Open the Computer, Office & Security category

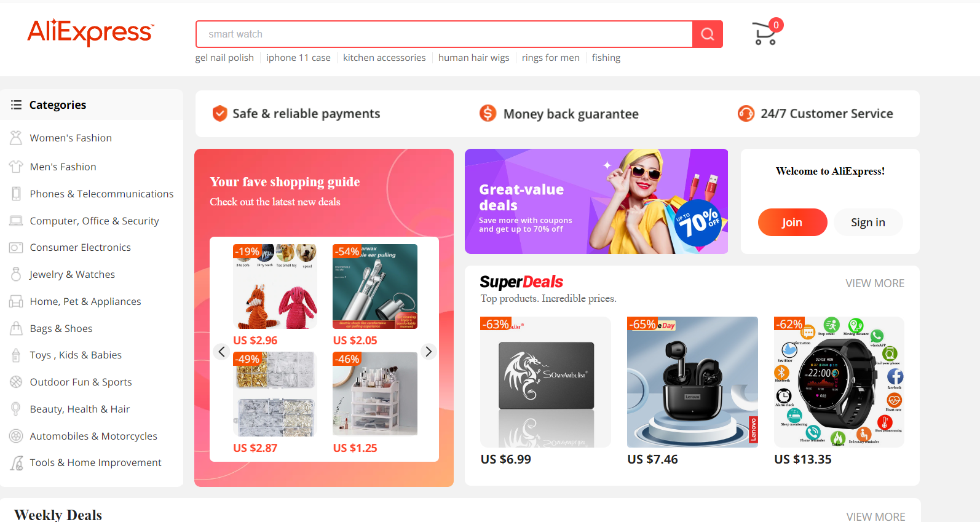[x=94, y=221]
